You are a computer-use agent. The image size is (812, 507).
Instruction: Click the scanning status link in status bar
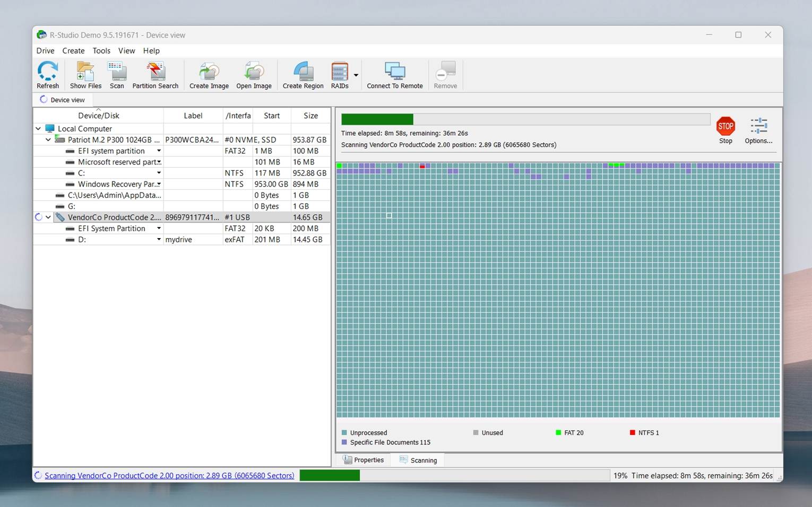pyautogui.click(x=169, y=476)
